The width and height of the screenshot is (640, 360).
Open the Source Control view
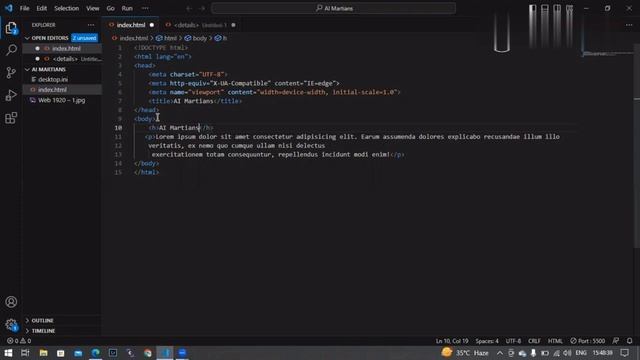point(11,73)
